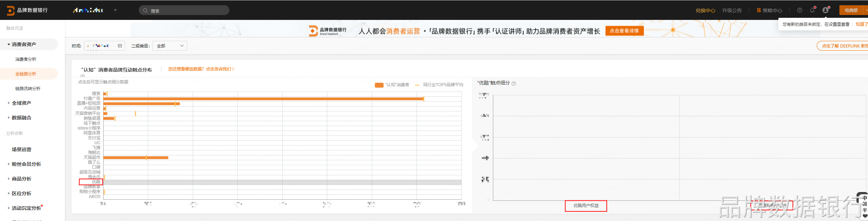The width and height of the screenshot is (868, 221).
Task: Click help icon beside "优酷"触点细分
Action: (x=514, y=83)
